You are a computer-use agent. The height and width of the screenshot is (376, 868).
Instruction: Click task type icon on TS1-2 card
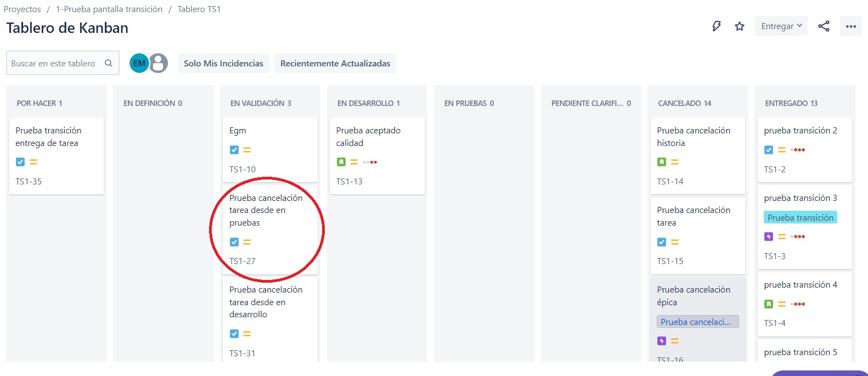pyautogui.click(x=769, y=150)
